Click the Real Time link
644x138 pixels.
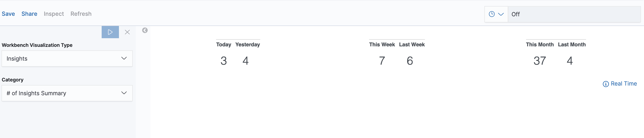point(624,84)
